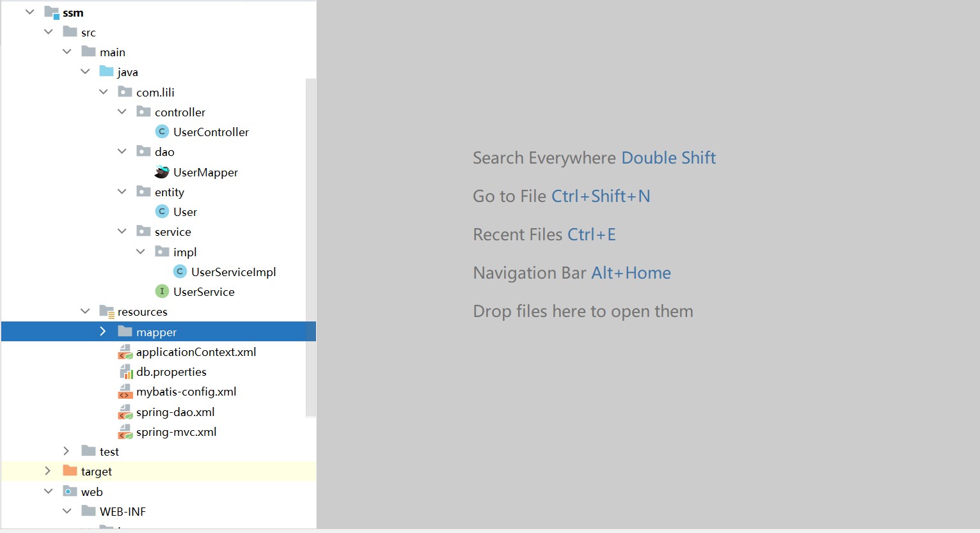The height and width of the screenshot is (533, 980).
Task: Click the WEB-INF folder icon
Action: pyautogui.click(x=89, y=511)
